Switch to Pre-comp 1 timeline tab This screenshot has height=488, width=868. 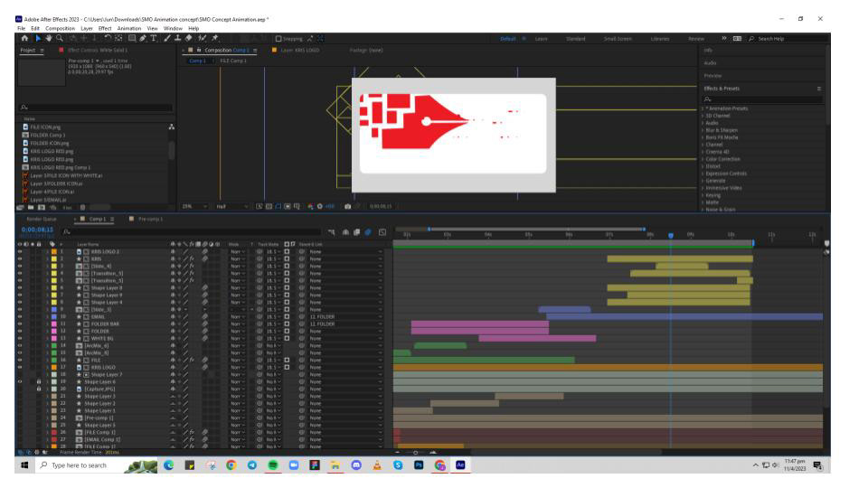[150, 219]
